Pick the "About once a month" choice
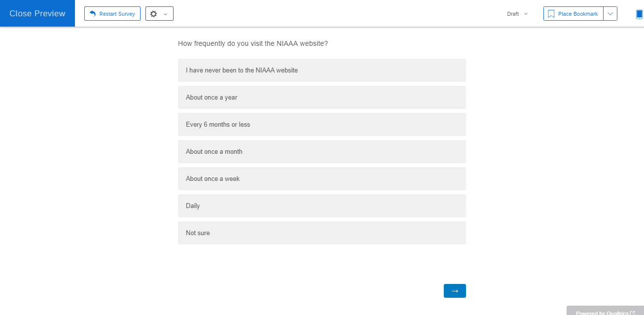Screen dimensions: 644x315 [322, 151]
